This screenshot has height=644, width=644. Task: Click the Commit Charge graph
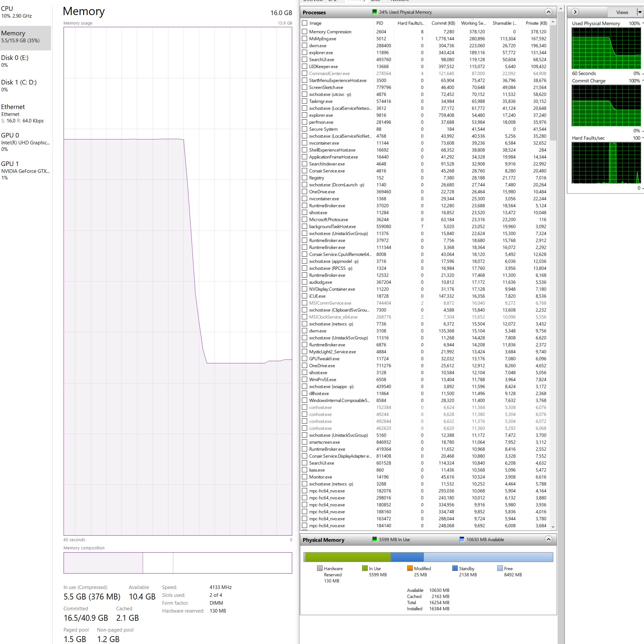coord(606,106)
